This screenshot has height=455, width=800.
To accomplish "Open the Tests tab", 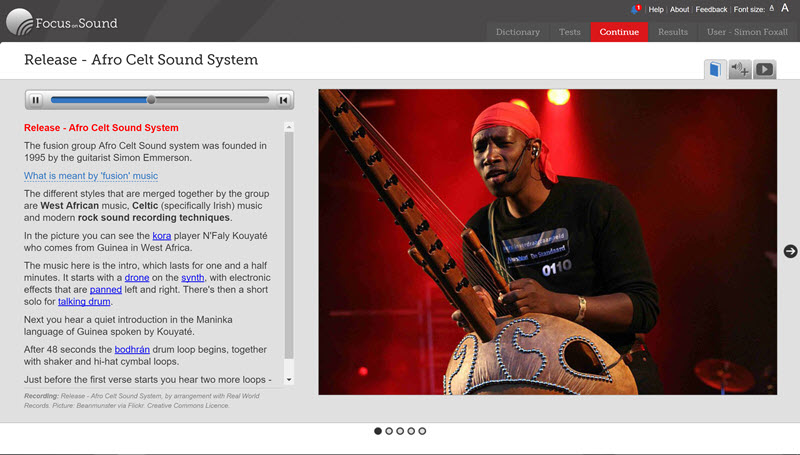I will 569,32.
